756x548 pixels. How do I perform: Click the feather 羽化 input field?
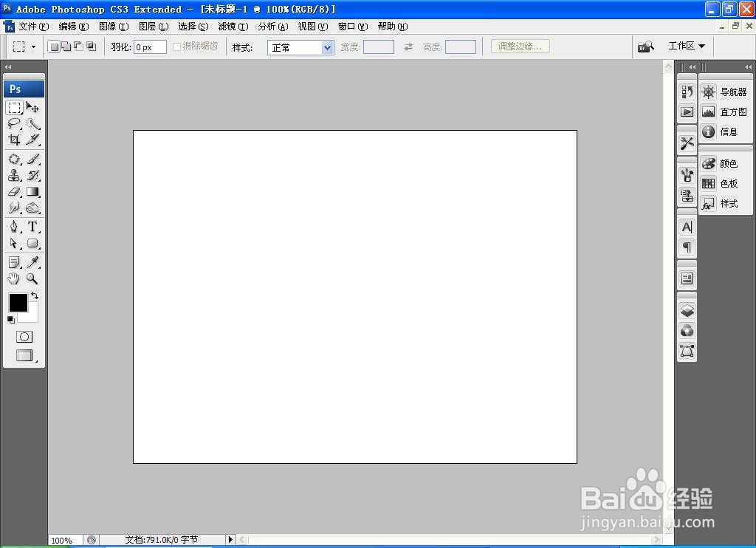[x=150, y=47]
